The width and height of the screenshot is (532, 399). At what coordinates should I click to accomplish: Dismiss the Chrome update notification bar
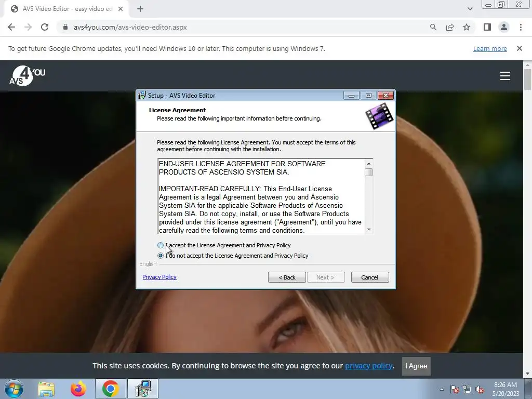pyautogui.click(x=519, y=48)
